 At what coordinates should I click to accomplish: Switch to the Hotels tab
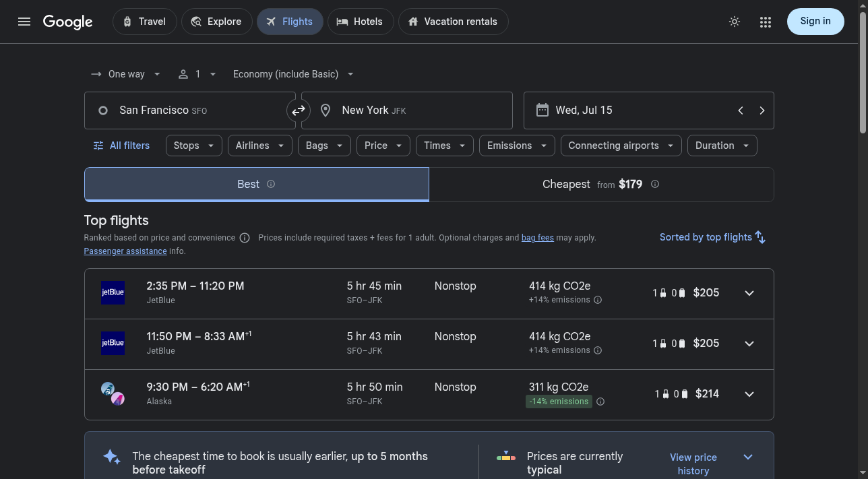pos(361,22)
